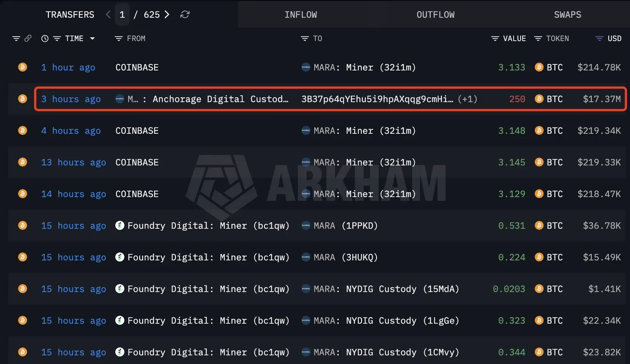Click the $17.37M USD amount
630x364 pixels.
click(602, 99)
